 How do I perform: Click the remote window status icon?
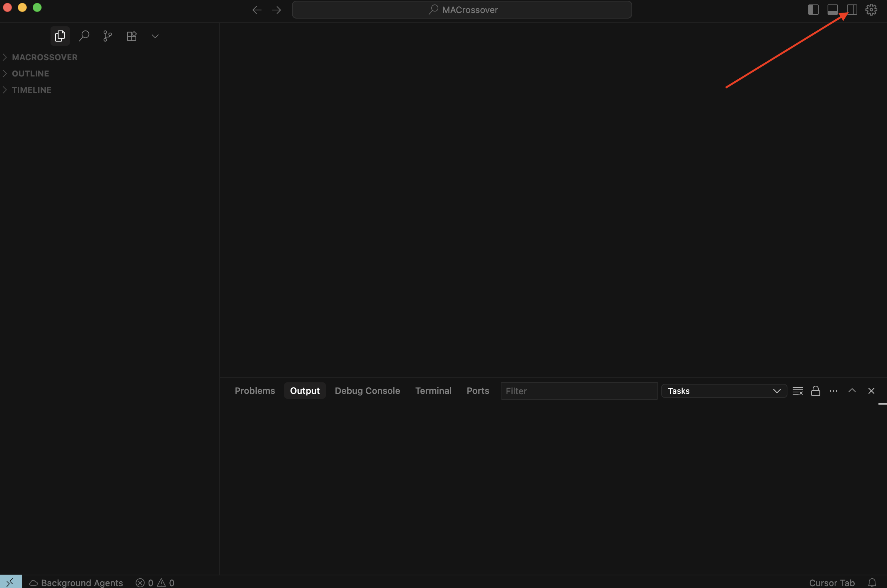(10, 582)
